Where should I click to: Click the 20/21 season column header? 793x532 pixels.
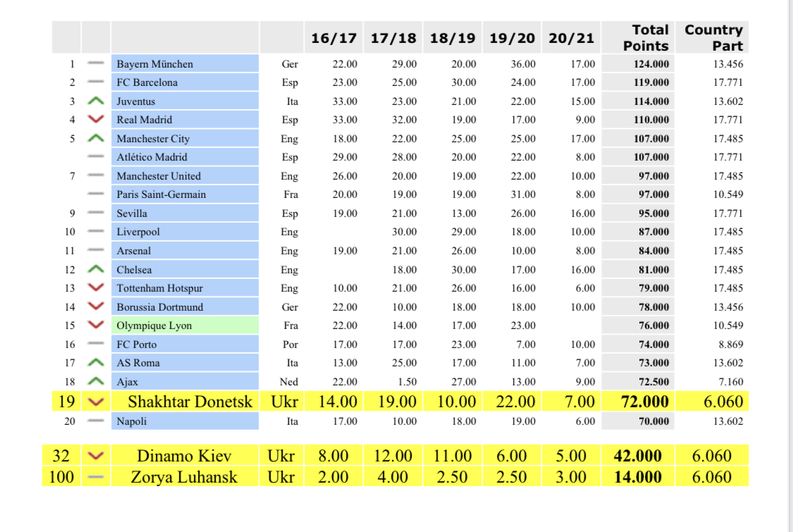click(x=571, y=38)
